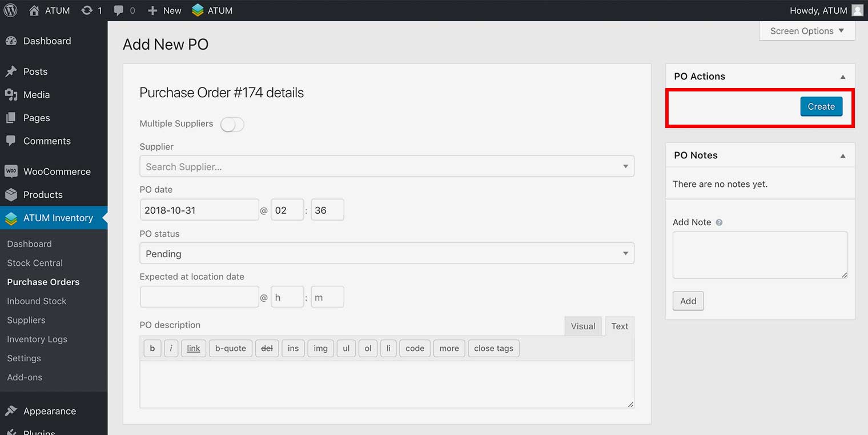The width and height of the screenshot is (868, 435).
Task: Open the Media library in sidebar
Action: click(x=37, y=95)
